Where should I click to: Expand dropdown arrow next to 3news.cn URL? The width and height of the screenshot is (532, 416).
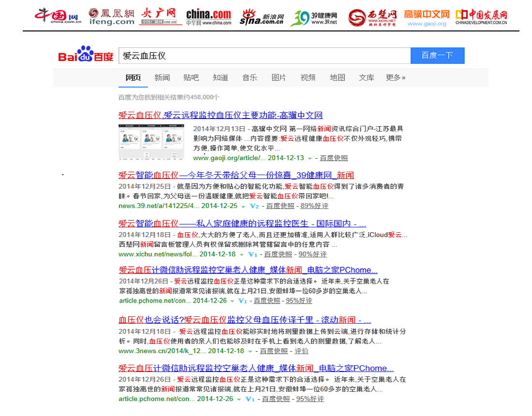(250, 352)
